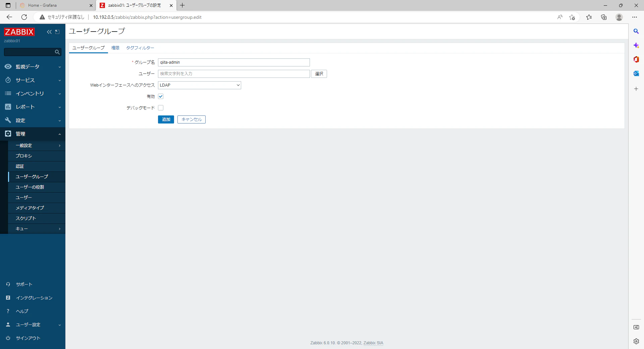Click the read aloud icon in address bar
The height and width of the screenshot is (349, 644).
pos(560,17)
